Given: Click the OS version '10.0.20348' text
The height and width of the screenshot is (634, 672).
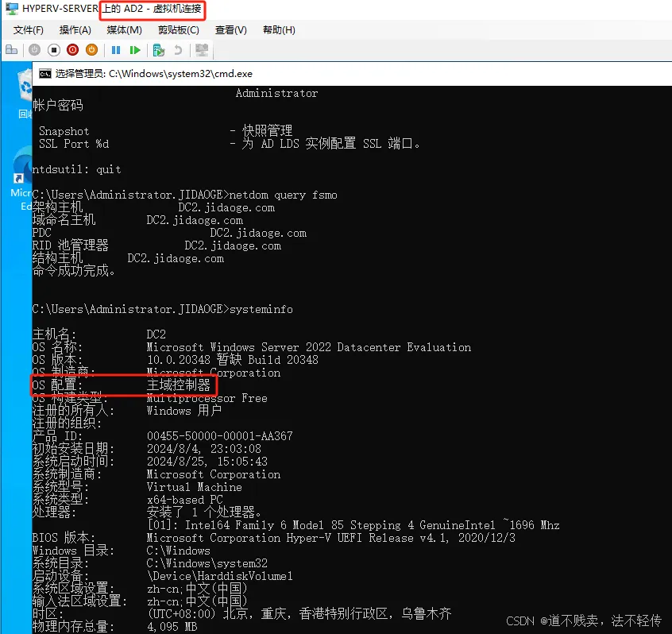Looking at the screenshot, I should point(178,360).
